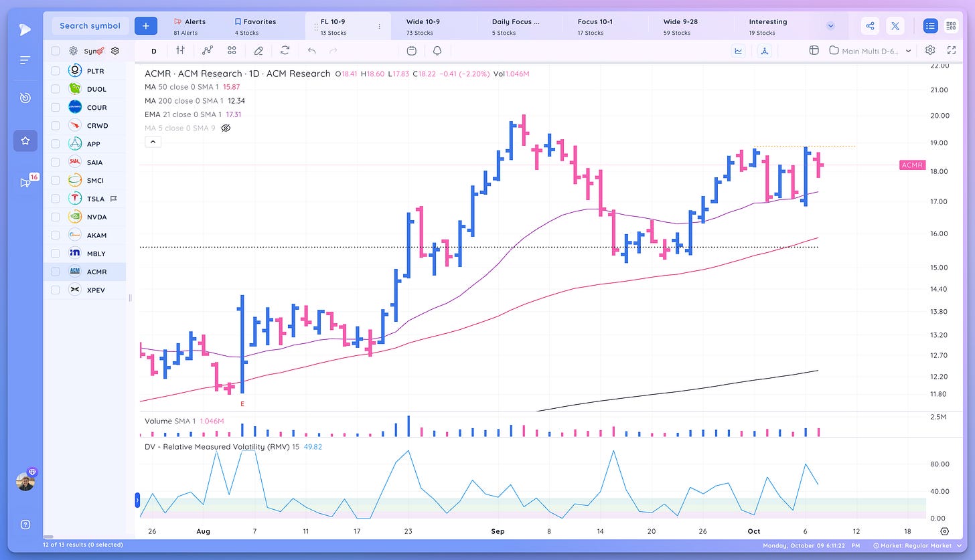Click the redo arrow
Screen dimensions: 975x560
tap(333, 50)
